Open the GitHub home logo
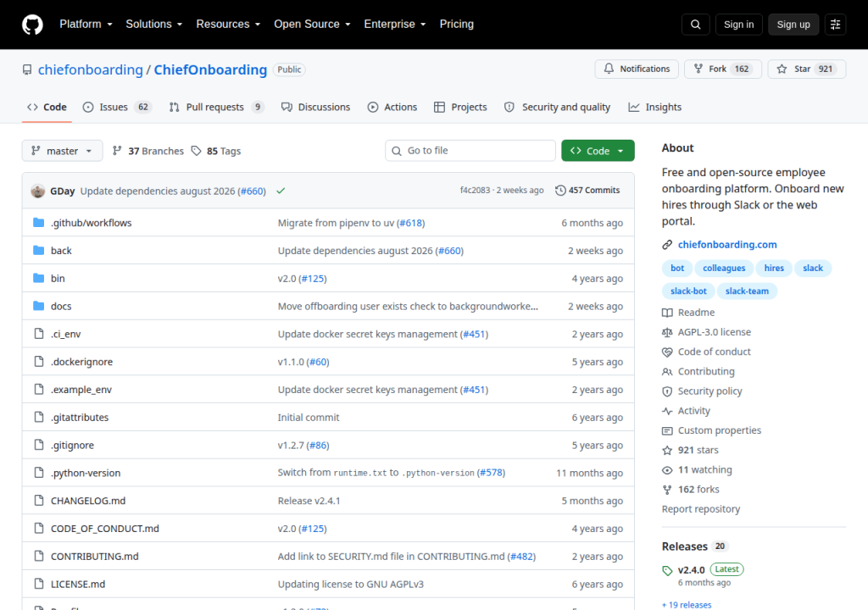This screenshot has width=868, height=610. 32,25
